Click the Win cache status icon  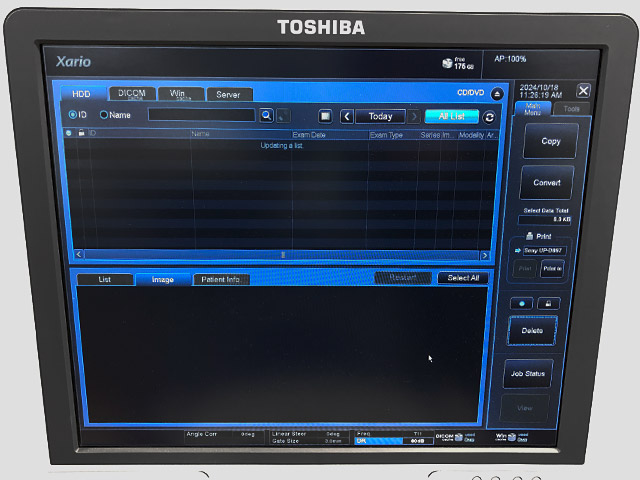pos(511,437)
